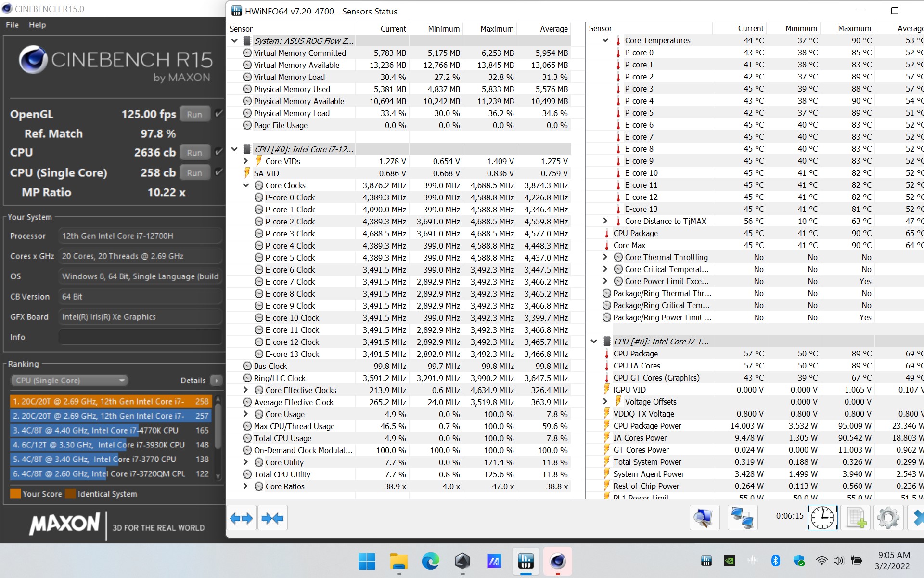Run the CPU benchmark
Screen dimensions: 924x578
(x=194, y=152)
